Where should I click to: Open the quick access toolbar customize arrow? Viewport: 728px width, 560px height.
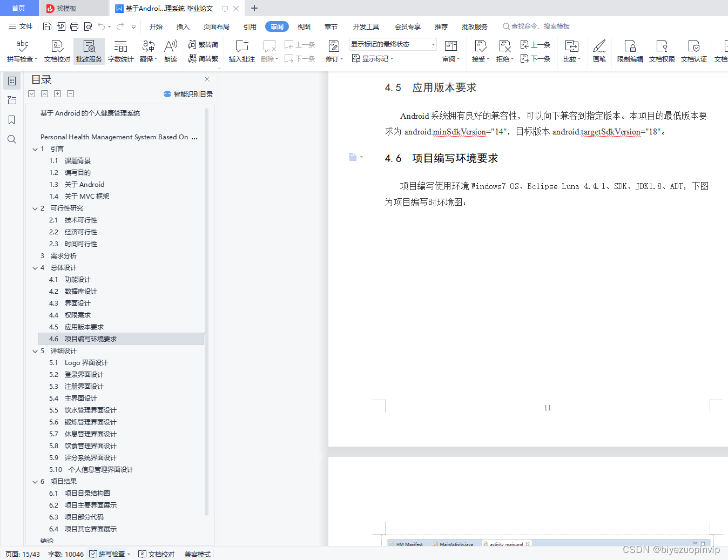(133, 26)
